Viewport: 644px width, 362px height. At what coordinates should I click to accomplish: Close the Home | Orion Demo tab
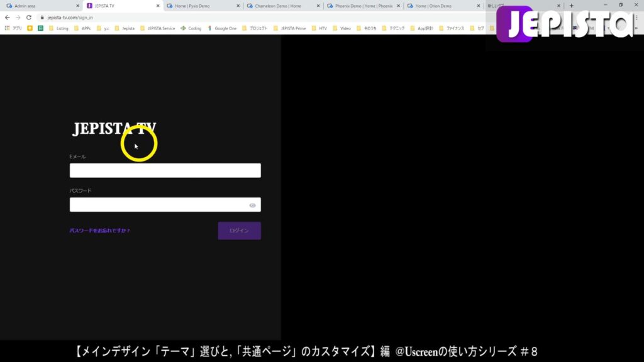(x=478, y=6)
